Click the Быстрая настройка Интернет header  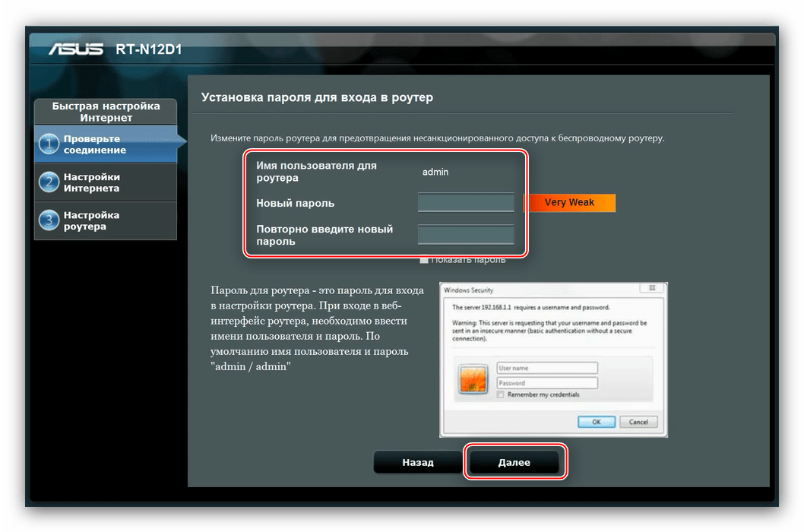[106, 112]
